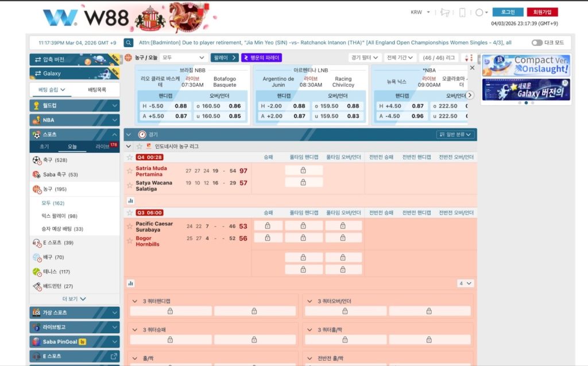Select over o 159.50 0.88 Argentino de Junin
The height and width of the screenshot is (366, 588).
click(336, 106)
